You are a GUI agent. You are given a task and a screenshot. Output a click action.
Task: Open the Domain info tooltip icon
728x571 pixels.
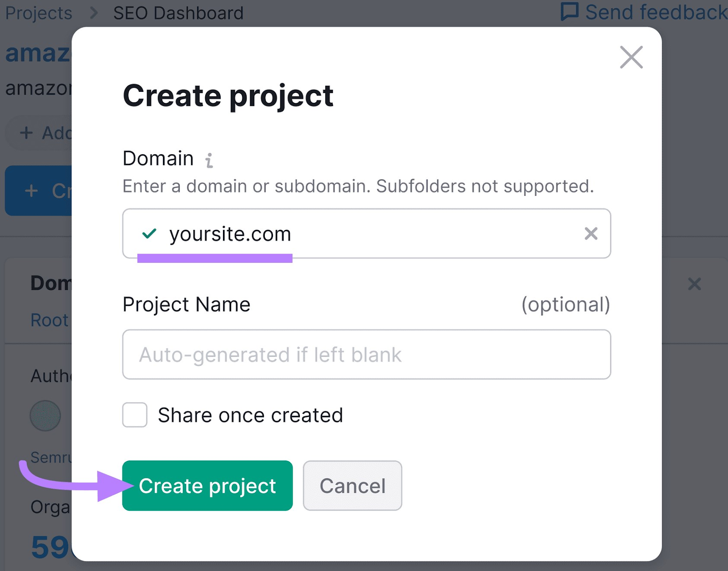tap(209, 160)
